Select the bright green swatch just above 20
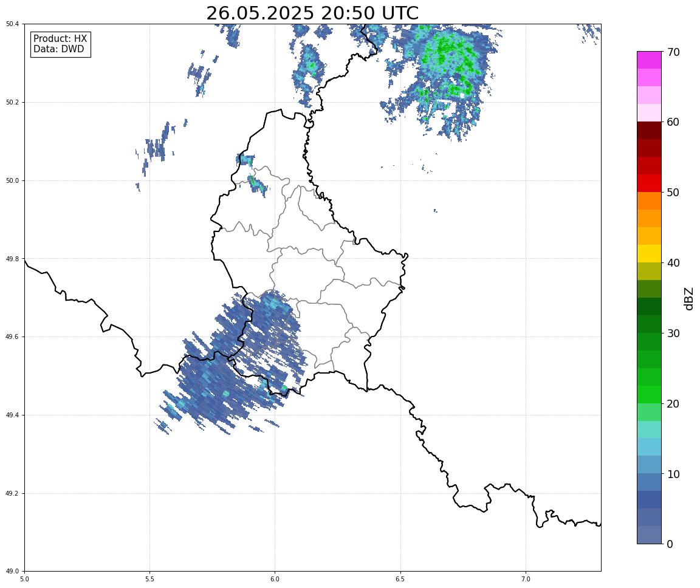Screen dimensions: 700x588 649,394
